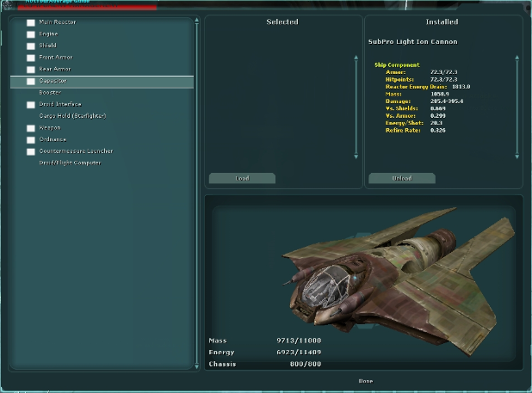Click the Reactor Energy Drain stat
The width and height of the screenshot is (532, 393).
428,87
